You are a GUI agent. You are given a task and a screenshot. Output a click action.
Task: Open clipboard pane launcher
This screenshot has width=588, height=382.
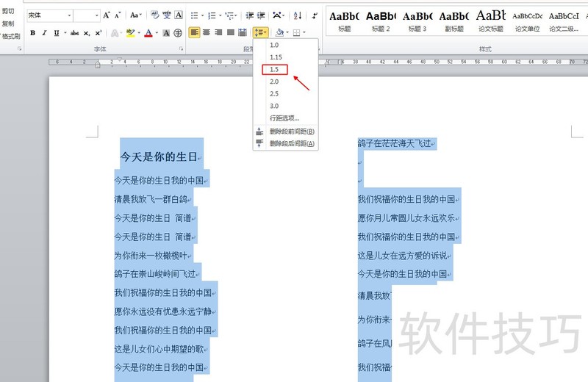point(20,48)
